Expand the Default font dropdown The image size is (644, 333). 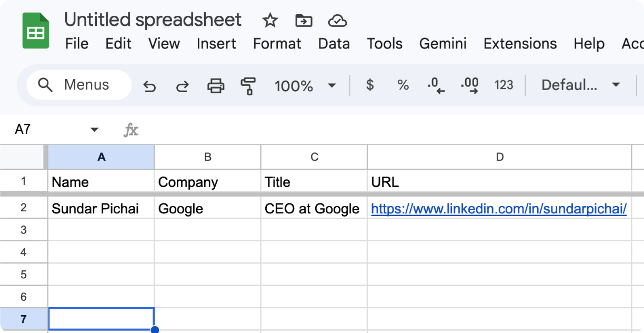click(x=581, y=85)
